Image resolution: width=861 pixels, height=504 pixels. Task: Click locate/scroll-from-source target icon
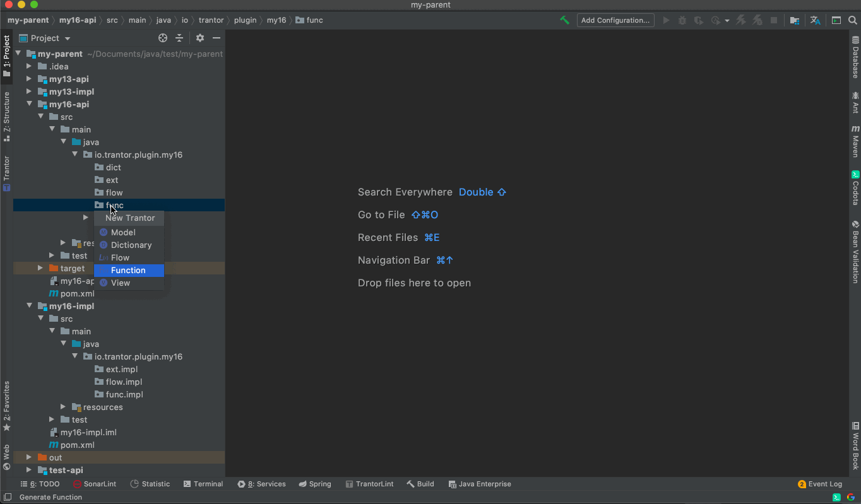[x=163, y=38]
